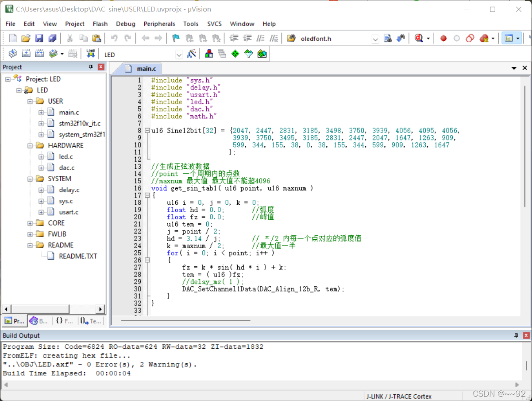The width and height of the screenshot is (532, 401).
Task: Collapse the for-loop fold at line 26
Action: 147,260
